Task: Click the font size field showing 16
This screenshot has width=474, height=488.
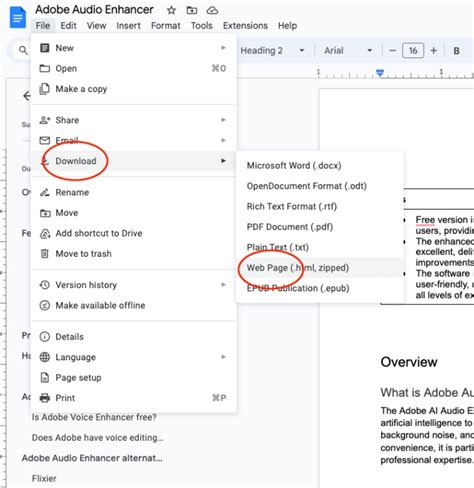Action: pyautogui.click(x=413, y=51)
